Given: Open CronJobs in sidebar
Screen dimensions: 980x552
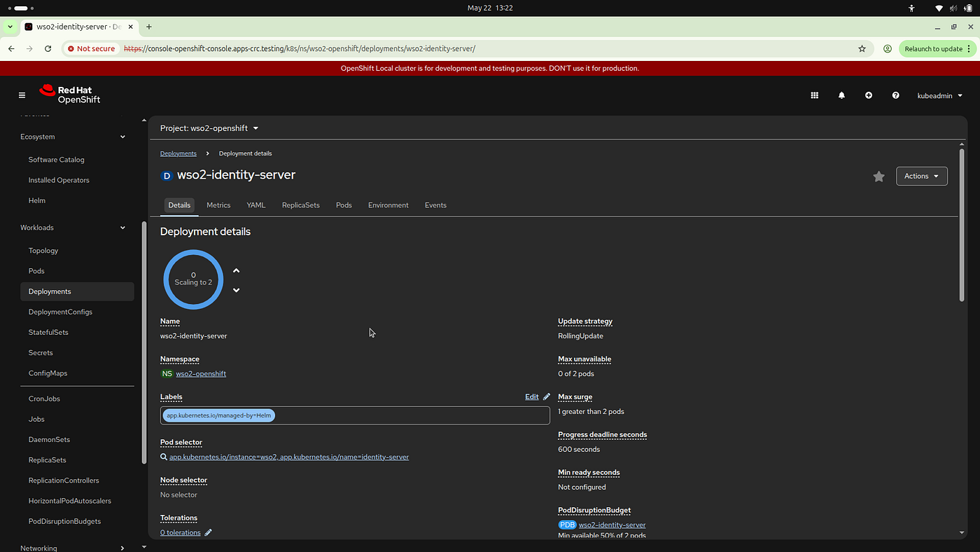Looking at the screenshot, I should (x=44, y=399).
